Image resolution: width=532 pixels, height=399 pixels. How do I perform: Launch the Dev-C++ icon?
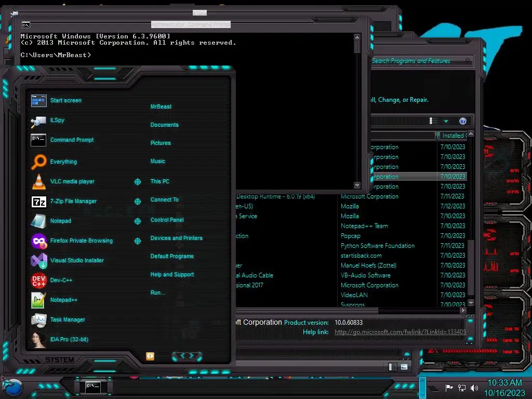point(38,280)
